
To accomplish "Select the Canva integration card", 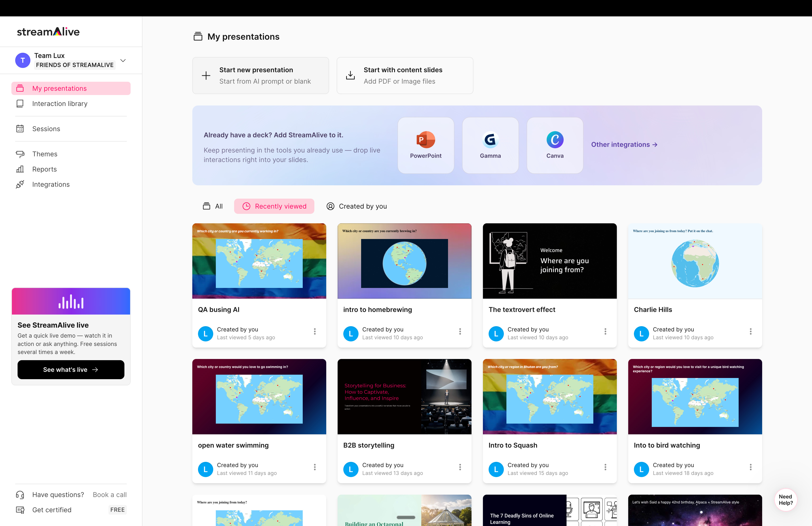I will click(555, 145).
